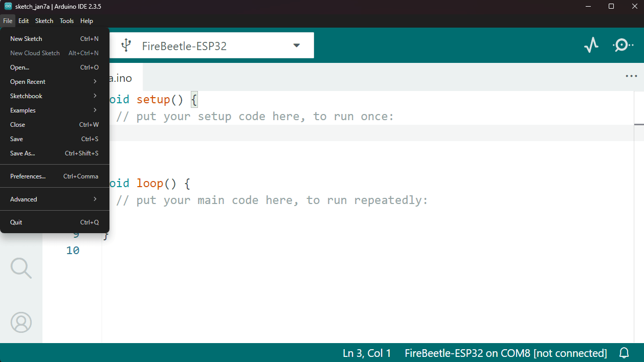Screen dimensions: 644x362
Task: Expand the Examples submenu
Action: [x=54, y=110]
